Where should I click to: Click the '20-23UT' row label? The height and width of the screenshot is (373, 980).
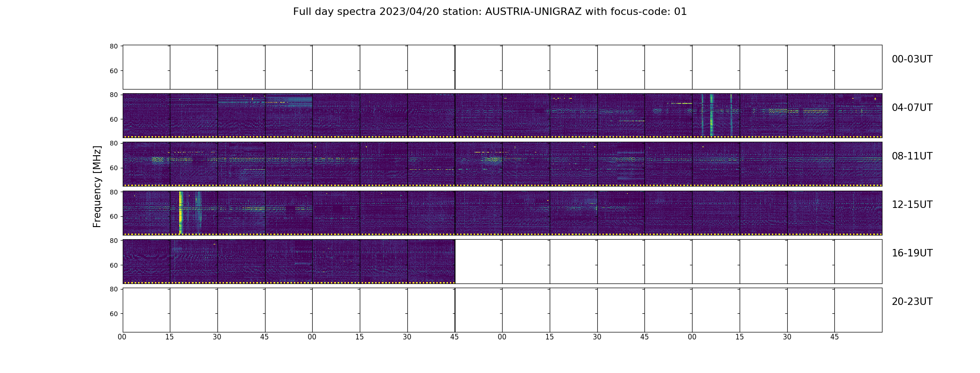(912, 302)
